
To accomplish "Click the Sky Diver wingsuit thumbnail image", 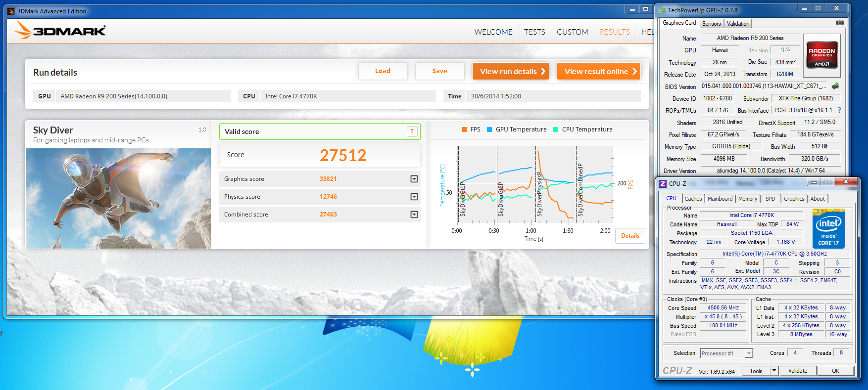I will pos(118,198).
